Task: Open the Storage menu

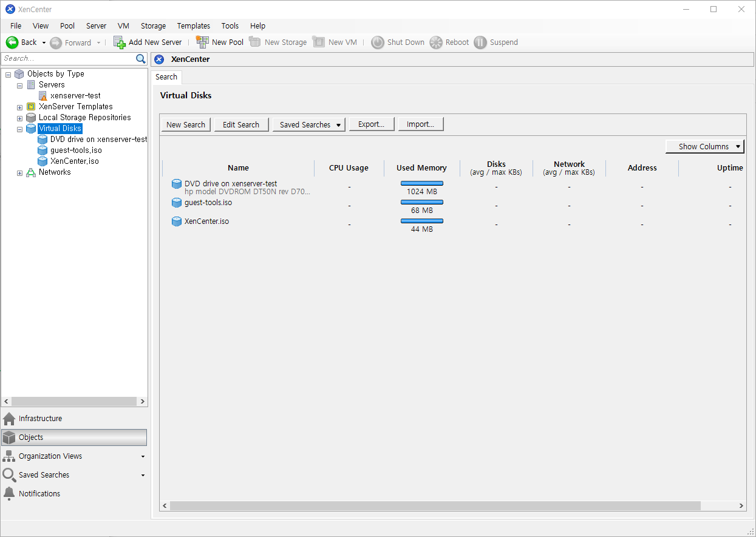Action: (x=153, y=26)
